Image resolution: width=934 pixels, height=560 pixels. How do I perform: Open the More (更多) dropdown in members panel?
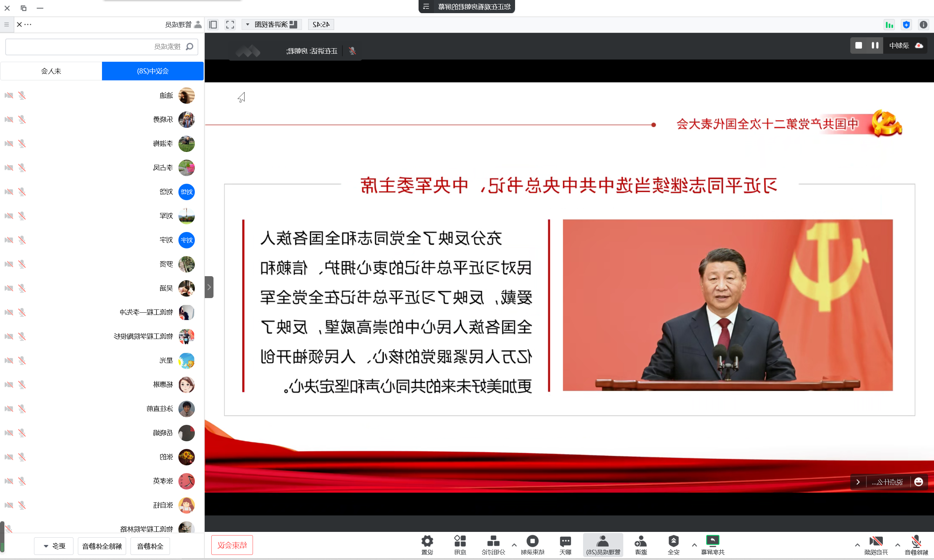[54, 546]
